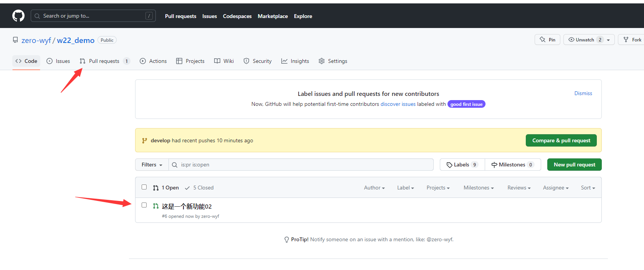The height and width of the screenshot is (270, 644).
Task: Focus the Search or jump to field
Action: point(93,16)
